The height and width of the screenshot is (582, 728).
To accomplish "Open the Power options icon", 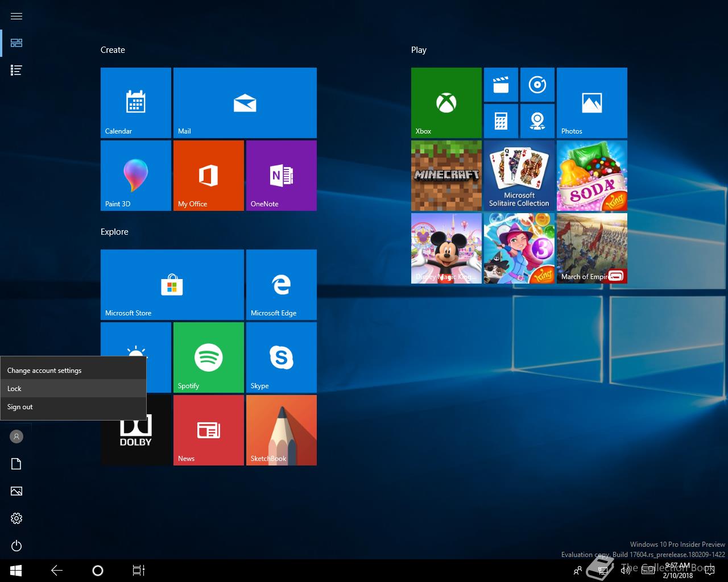I will coord(16,546).
